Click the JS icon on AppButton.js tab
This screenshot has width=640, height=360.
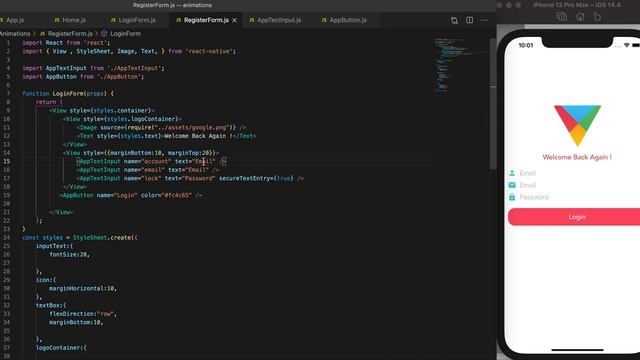(324, 20)
